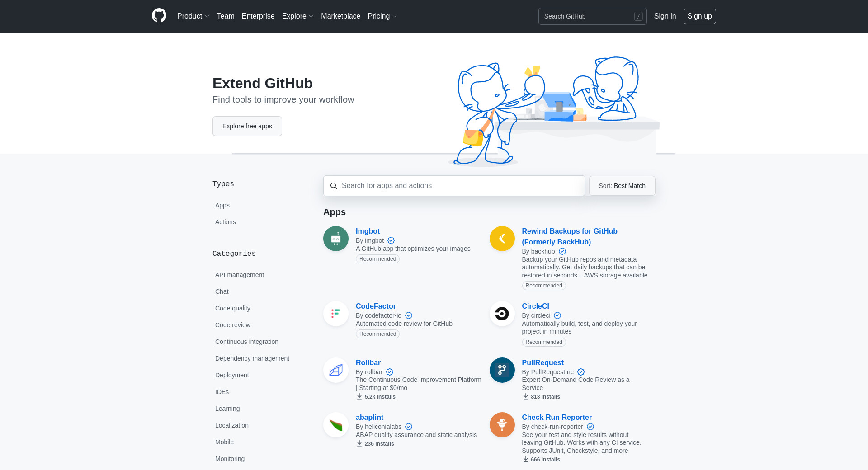The height and width of the screenshot is (470, 868).
Task: Click the Sign in link
Action: point(665,16)
